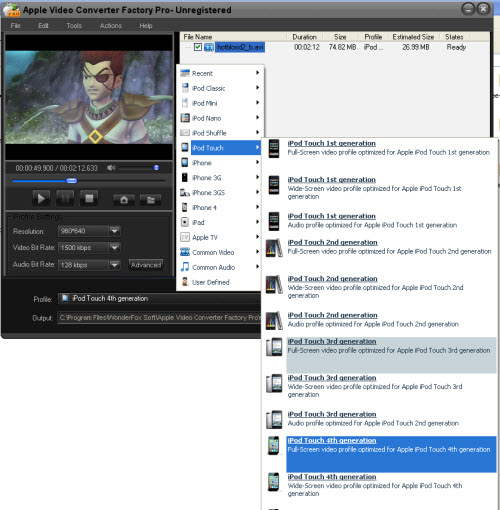Expand the iPhone 4 submenu
The height and width of the screenshot is (510, 500).
tap(220, 207)
